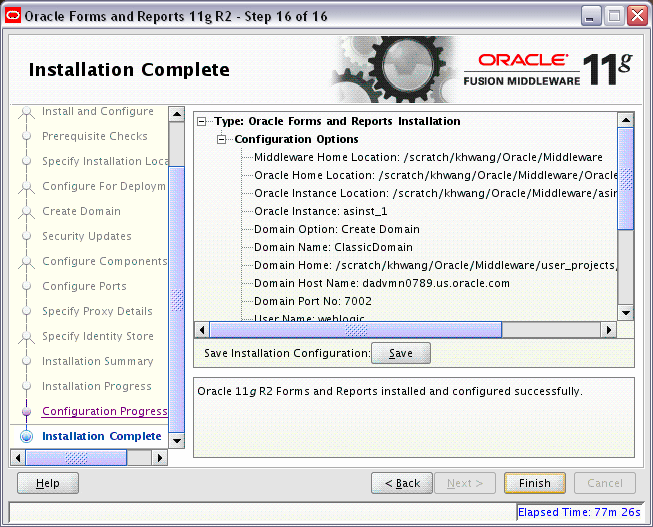653x527 pixels.
Task: Select the Middleware Home Location row
Action: point(428,157)
